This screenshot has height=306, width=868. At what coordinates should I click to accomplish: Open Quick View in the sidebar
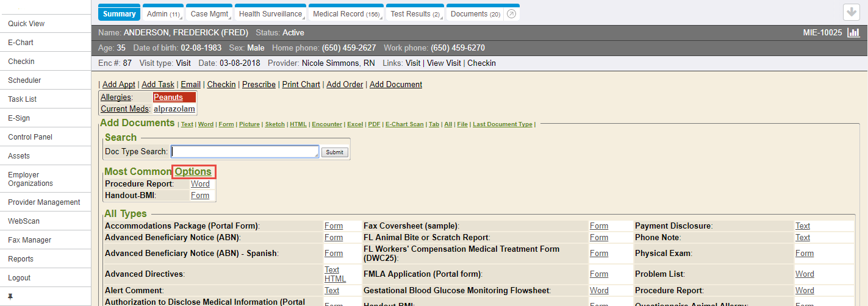26,24
